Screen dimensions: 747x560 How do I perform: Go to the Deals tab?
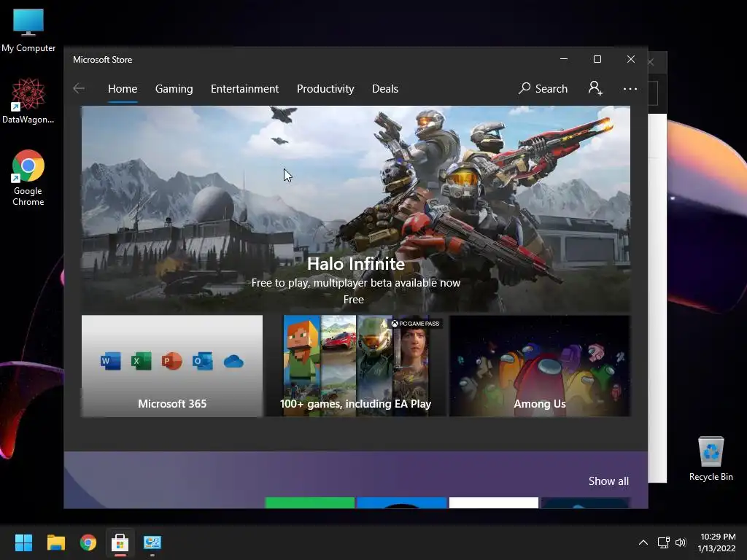[x=385, y=89]
